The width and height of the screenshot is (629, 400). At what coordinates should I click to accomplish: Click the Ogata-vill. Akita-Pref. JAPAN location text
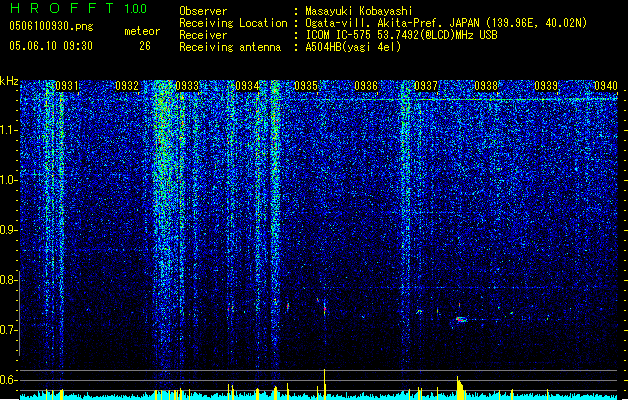[446, 23]
